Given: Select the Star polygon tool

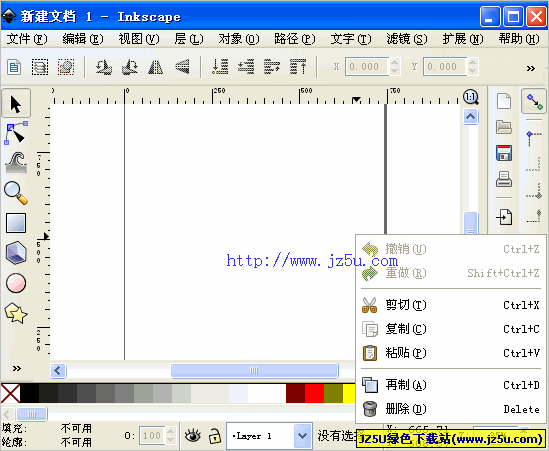Looking at the screenshot, I should (x=16, y=313).
